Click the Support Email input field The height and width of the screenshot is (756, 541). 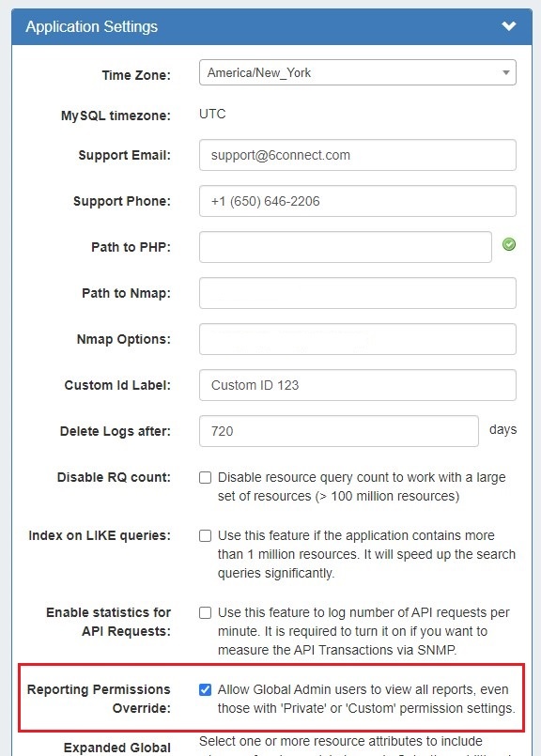pos(357,155)
